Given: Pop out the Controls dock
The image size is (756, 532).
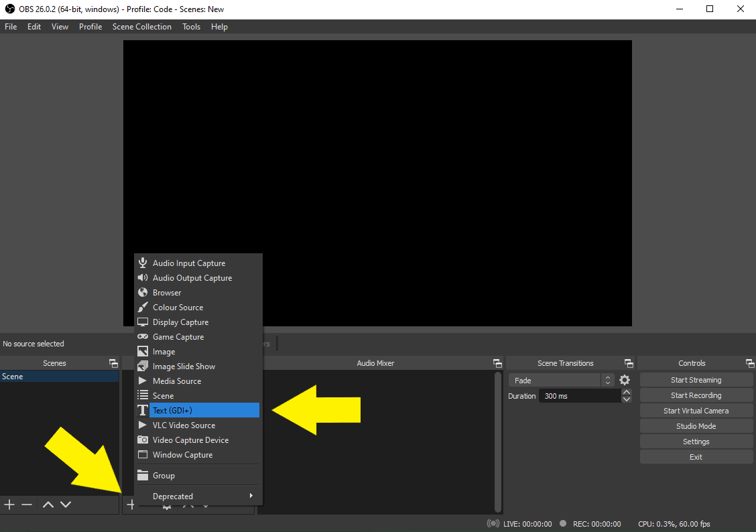Looking at the screenshot, I should click(x=750, y=363).
